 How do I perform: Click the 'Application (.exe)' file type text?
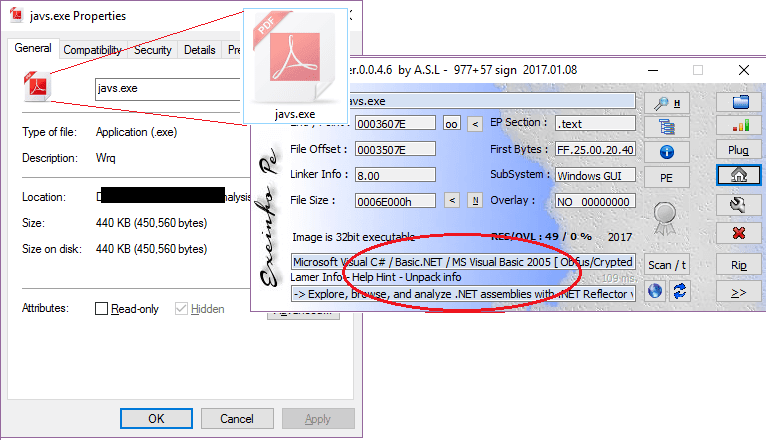136,132
